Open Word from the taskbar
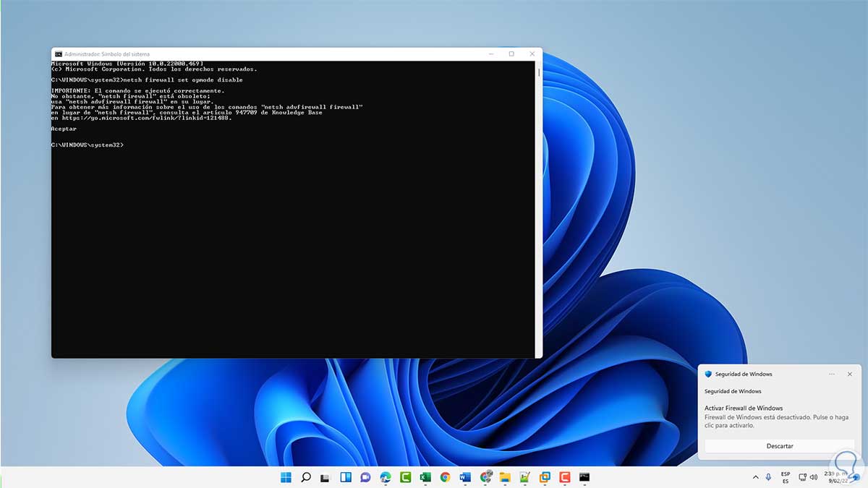The image size is (868, 488). (465, 477)
